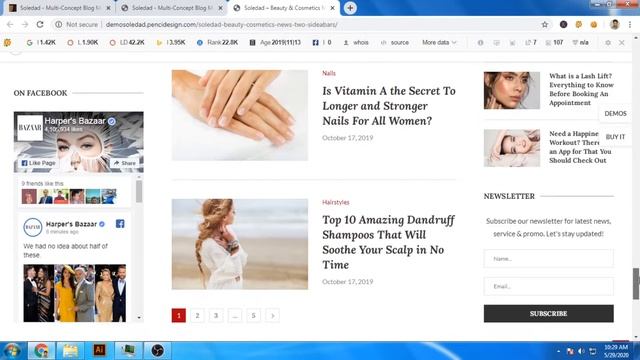Open Adobe Illustrator from the taskbar
The width and height of the screenshot is (640, 360).
(x=99, y=351)
